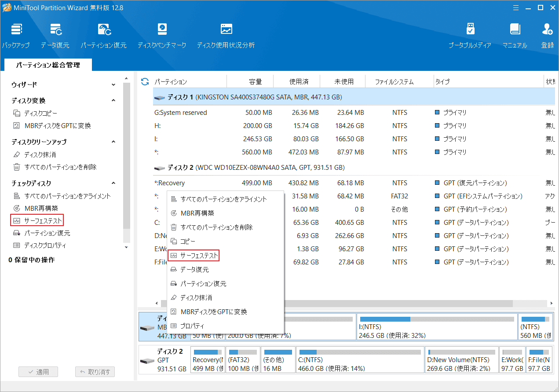
Task: Select E:Work block in disk map
Action: pos(512,360)
